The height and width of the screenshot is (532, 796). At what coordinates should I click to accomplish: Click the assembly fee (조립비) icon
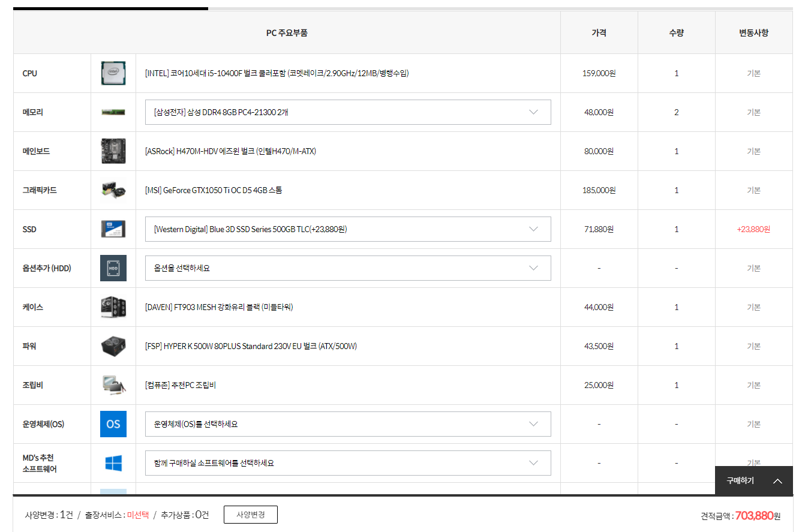pyautogui.click(x=113, y=385)
